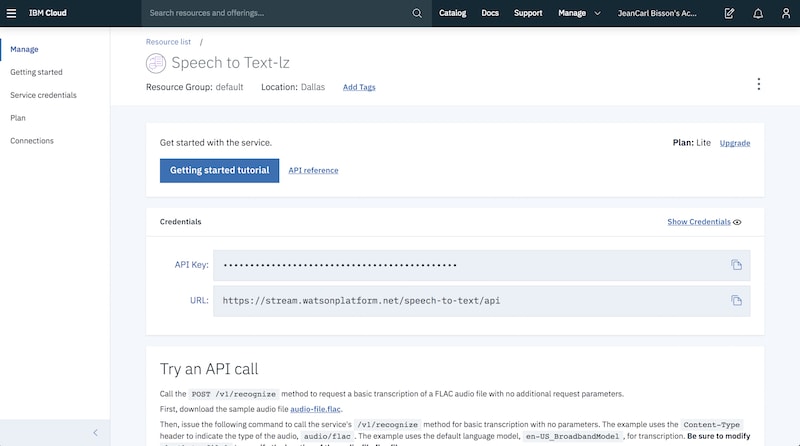Image resolution: width=800 pixels, height=446 pixels.
Task: Open Support in the top navigation
Action: coord(528,13)
